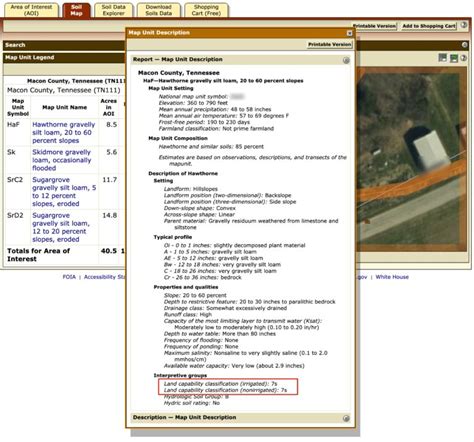Open the Soil Data Explorer tab
The height and width of the screenshot is (442, 474).
[x=113, y=10]
